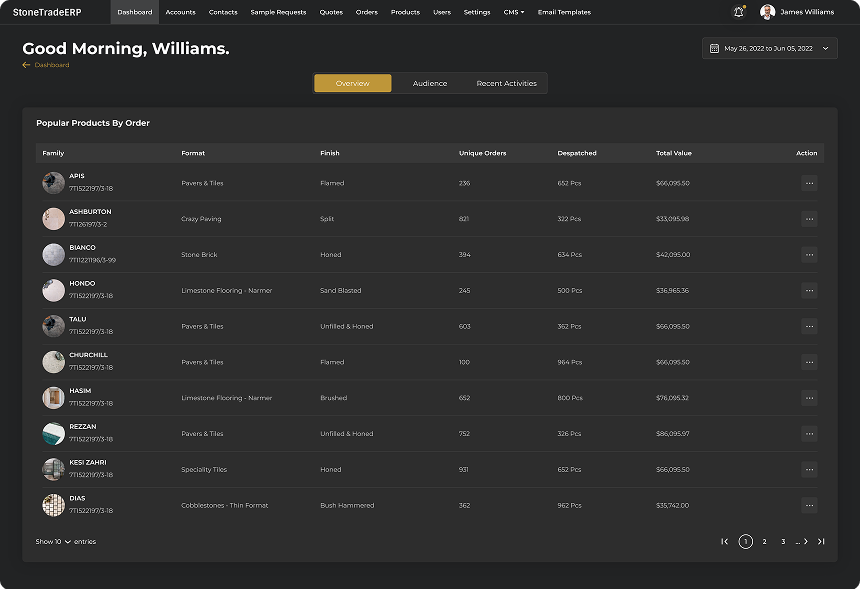Sort by Despatched column header
The image size is (860, 590).
tap(577, 153)
